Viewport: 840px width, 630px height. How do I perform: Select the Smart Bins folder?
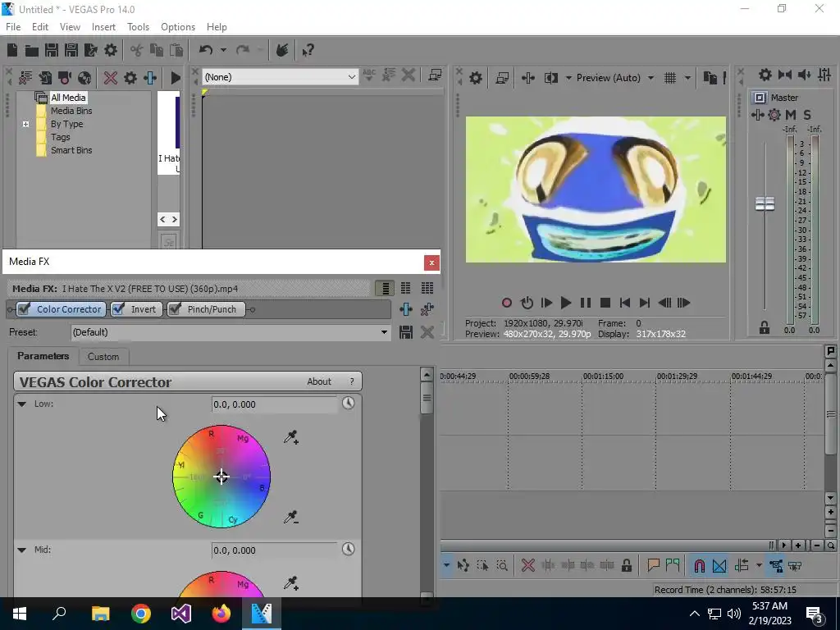(x=71, y=151)
